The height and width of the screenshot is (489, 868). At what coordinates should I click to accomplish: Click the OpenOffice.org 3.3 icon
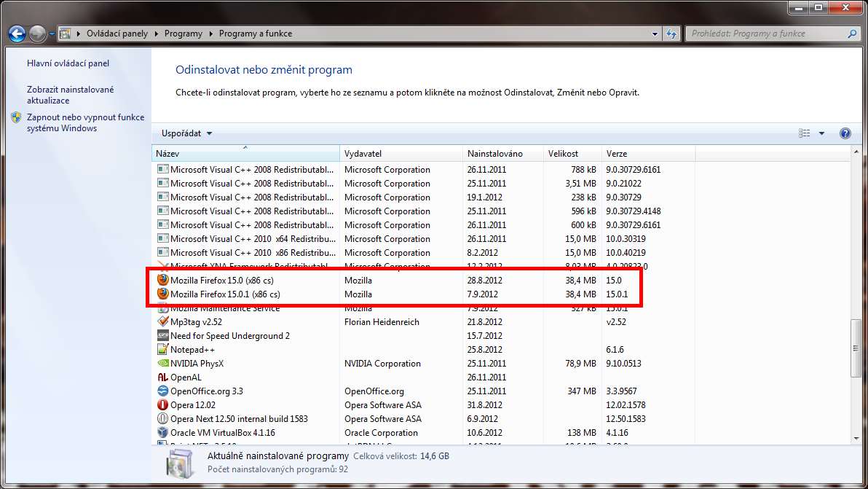[x=163, y=391]
